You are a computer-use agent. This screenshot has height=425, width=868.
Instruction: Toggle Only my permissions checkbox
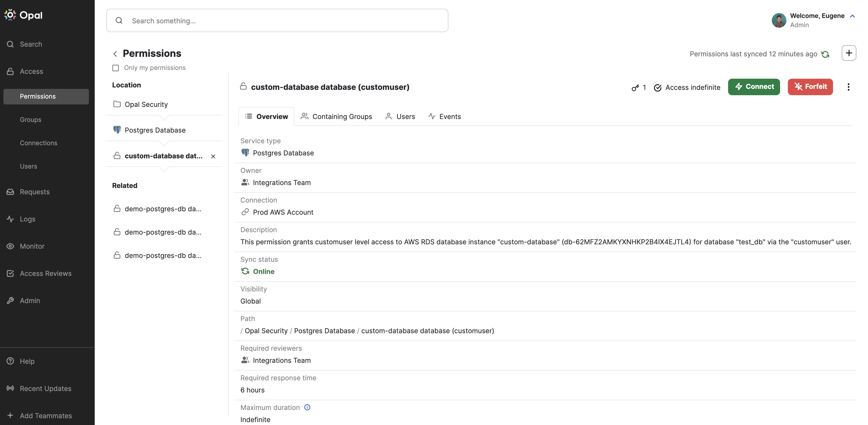[116, 68]
